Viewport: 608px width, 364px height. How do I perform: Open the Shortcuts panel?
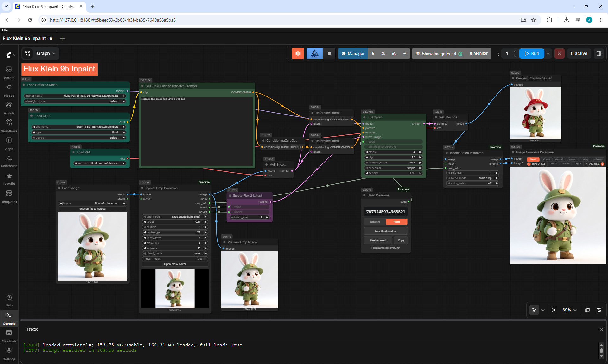point(9,336)
